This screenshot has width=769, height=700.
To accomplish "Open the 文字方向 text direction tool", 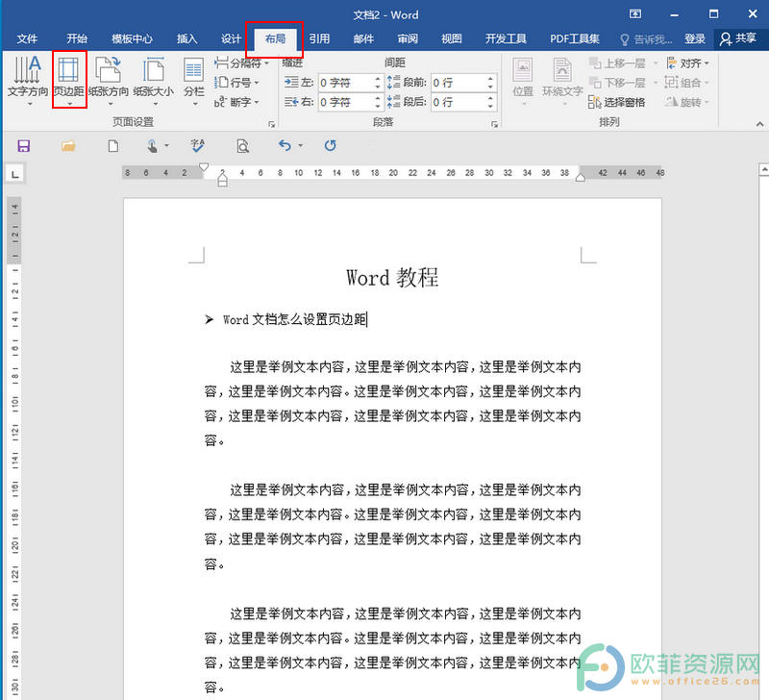I will pos(28,81).
